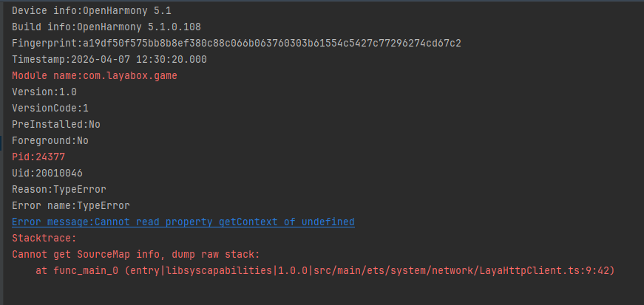Click the Module name com.layabox.game line
This screenshot has height=305, width=644.
[94, 75]
